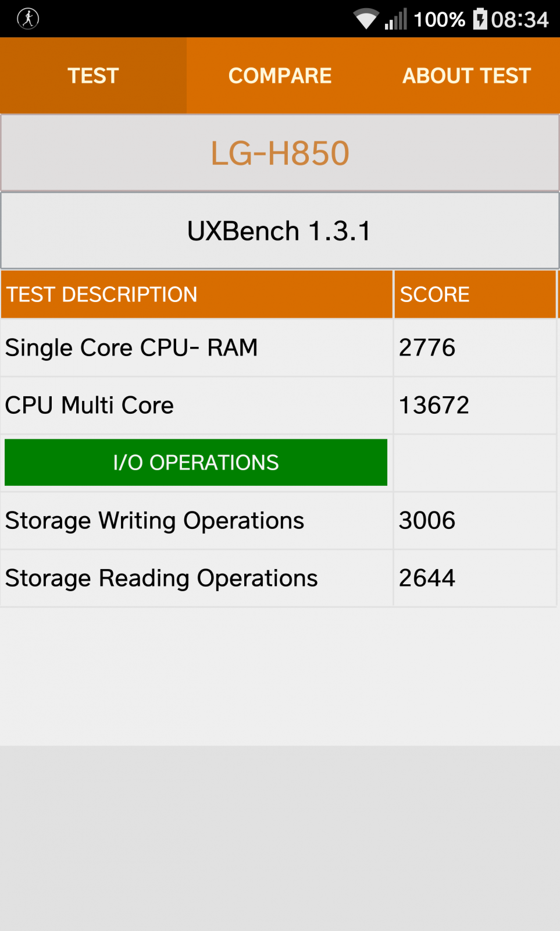Open the COMPARE tab
560x931 pixels.
click(x=280, y=76)
